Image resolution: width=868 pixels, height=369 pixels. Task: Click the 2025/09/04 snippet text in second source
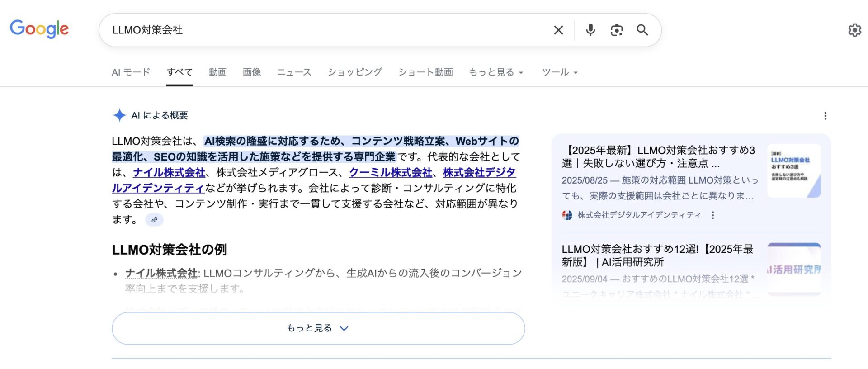click(661, 287)
